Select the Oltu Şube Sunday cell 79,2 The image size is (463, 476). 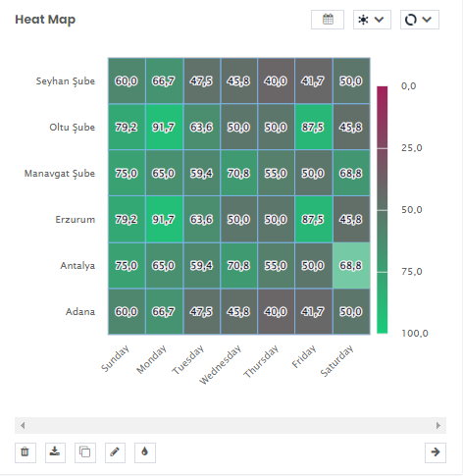click(127, 127)
